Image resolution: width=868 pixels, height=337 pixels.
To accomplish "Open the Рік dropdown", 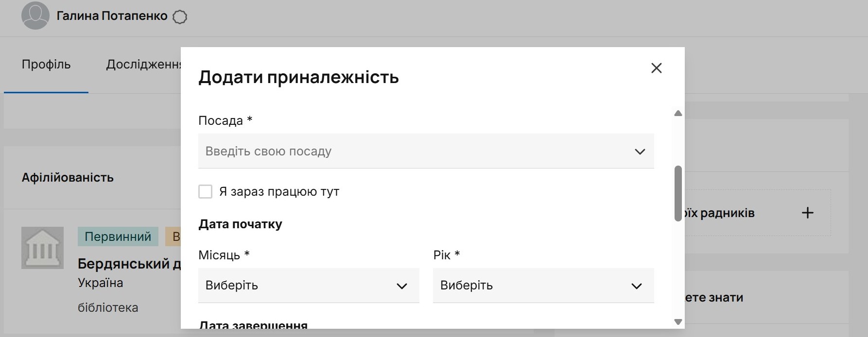I will [543, 286].
